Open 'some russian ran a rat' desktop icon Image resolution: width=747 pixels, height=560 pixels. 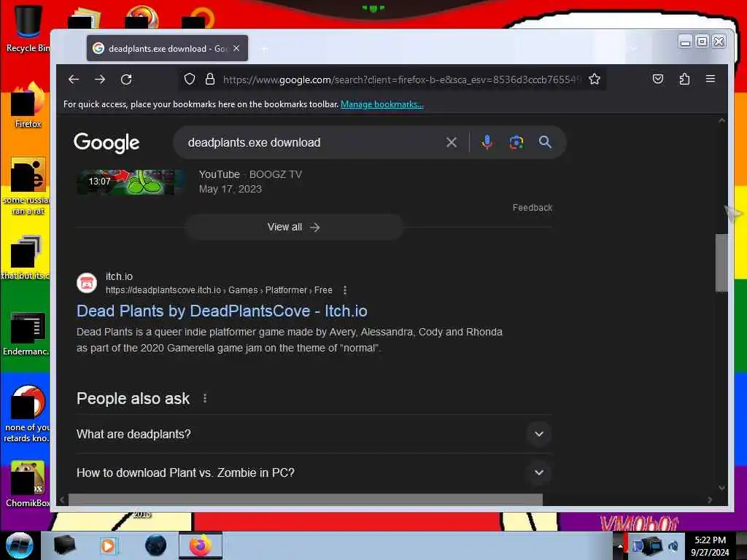26,187
